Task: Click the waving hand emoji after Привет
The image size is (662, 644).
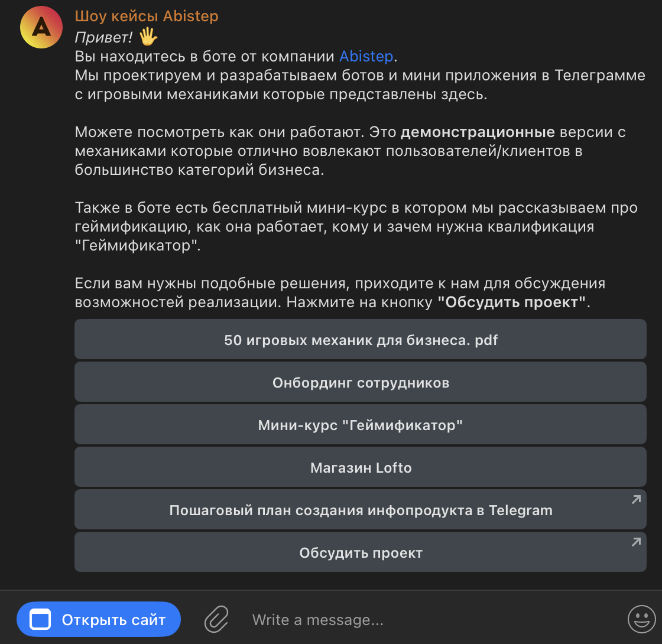Action: (148, 38)
